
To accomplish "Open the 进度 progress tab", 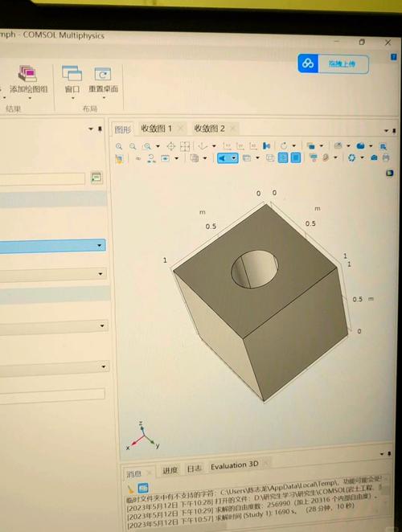I will click(x=170, y=470).
